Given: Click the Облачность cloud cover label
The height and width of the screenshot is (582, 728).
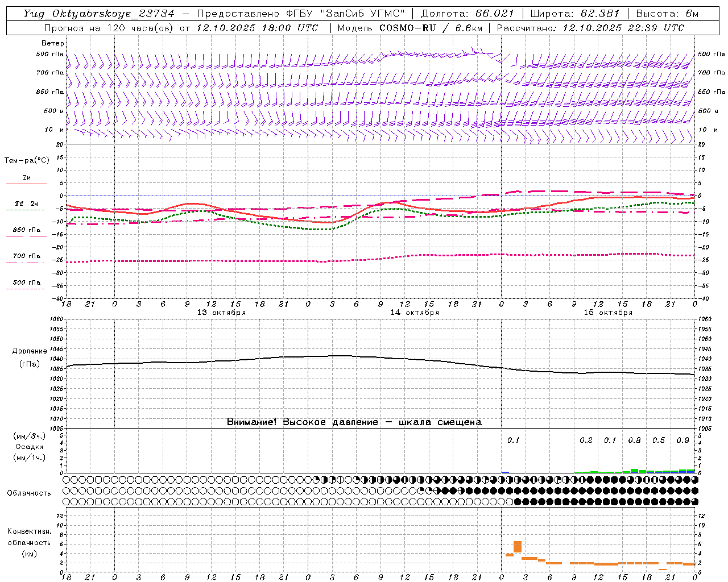Looking at the screenshot, I should pyautogui.click(x=29, y=493).
